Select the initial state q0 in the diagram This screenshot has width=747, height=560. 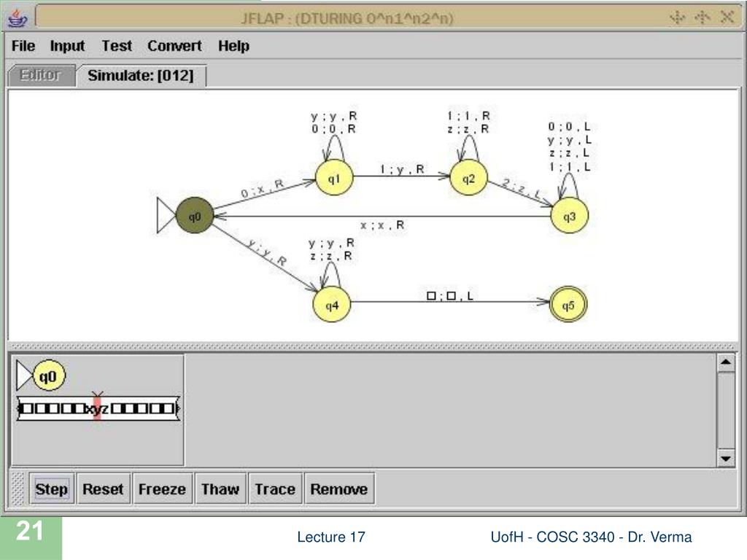(194, 216)
